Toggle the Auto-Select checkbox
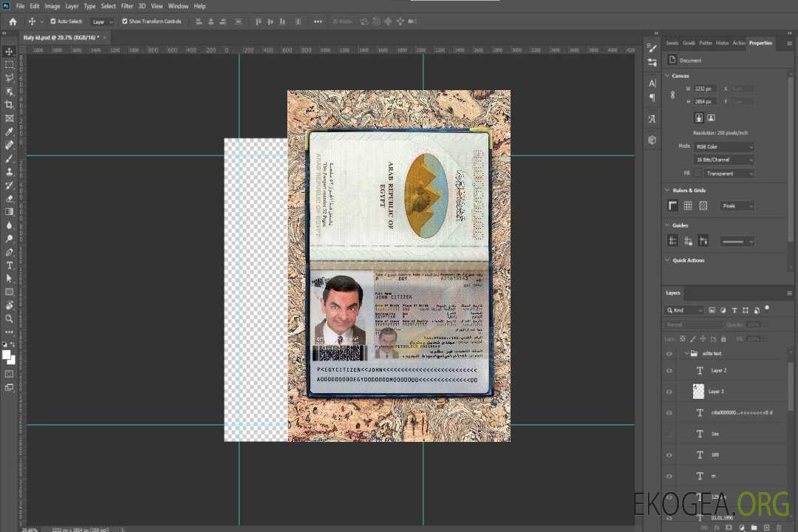Viewport: 798px width, 532px height. (x=53, y=21)
